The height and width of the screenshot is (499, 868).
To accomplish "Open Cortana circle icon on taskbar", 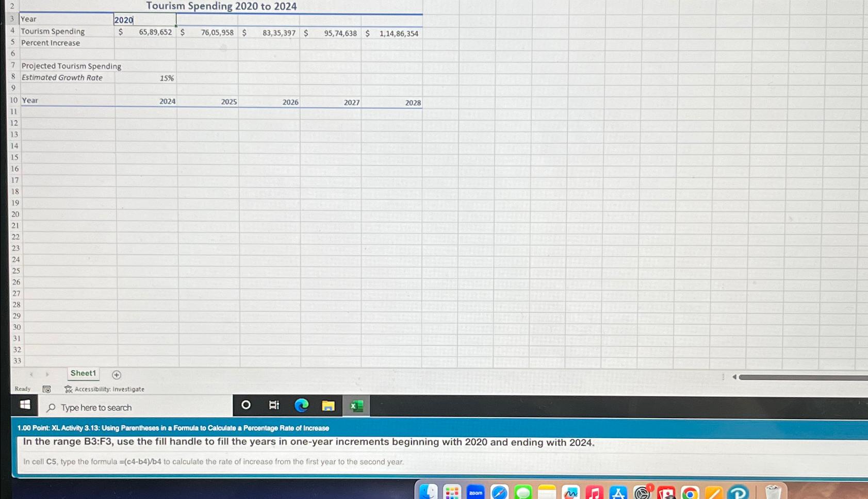I will (246, 405).
